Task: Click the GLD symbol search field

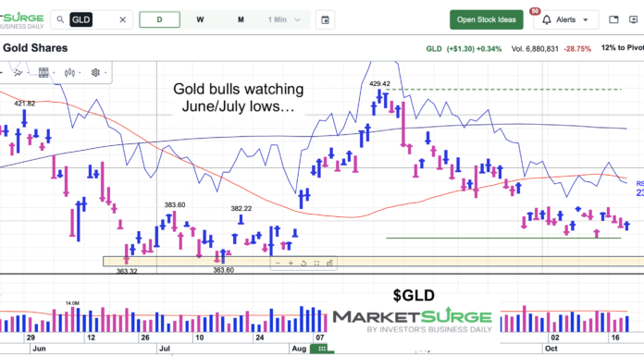Action: point(92,19)
